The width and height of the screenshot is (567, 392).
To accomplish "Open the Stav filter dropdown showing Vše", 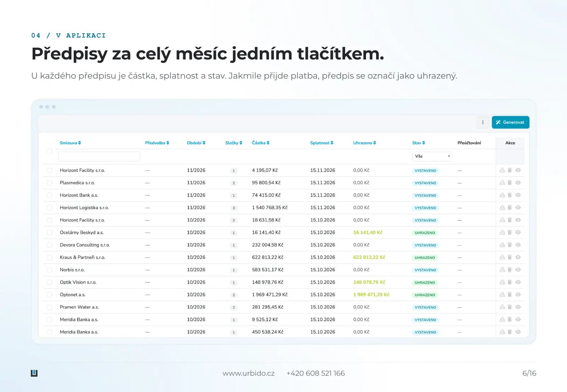I will pyautogui.click(x=432, y=156).
